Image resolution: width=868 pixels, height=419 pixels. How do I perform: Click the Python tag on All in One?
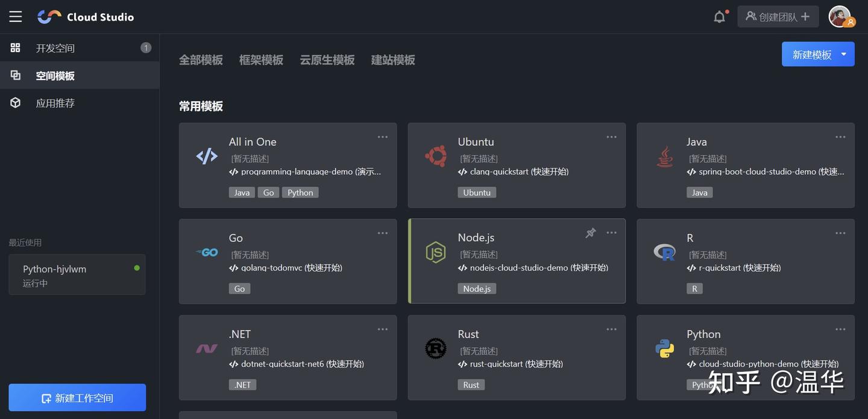point(300,192)
